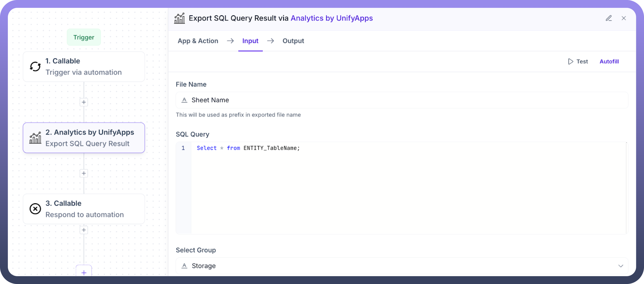Click the Analytics by UnifyApps title link

tap(331, 18)
